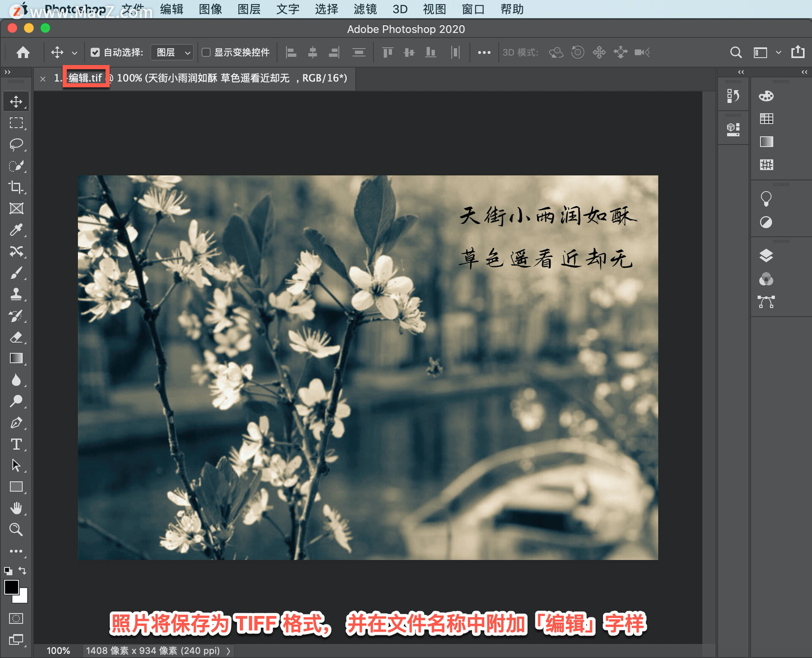
Task: Select the Patch healing tool
Action: (16, 251)
